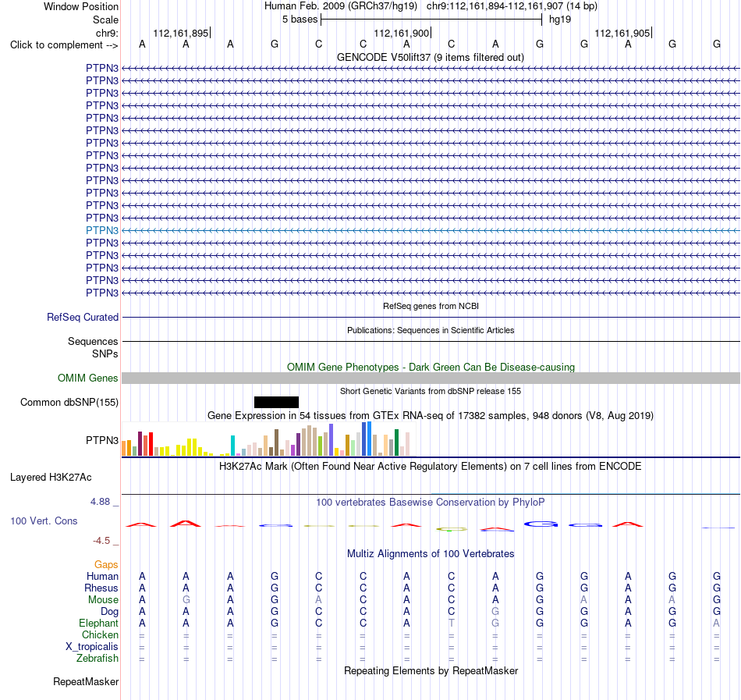
Task: Open the GTEx Gene Expression track title
Action: [431, 415]
